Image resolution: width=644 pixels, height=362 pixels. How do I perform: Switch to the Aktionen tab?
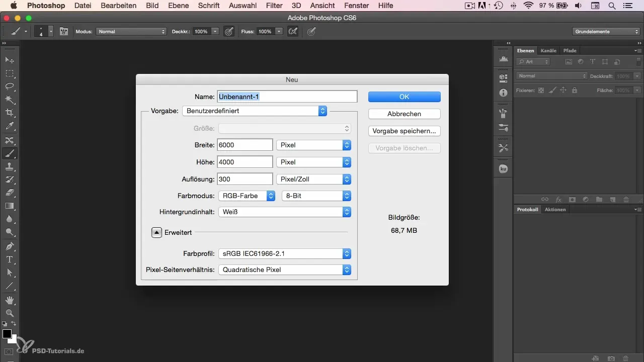pyautogui.click(x=555, y=209)
